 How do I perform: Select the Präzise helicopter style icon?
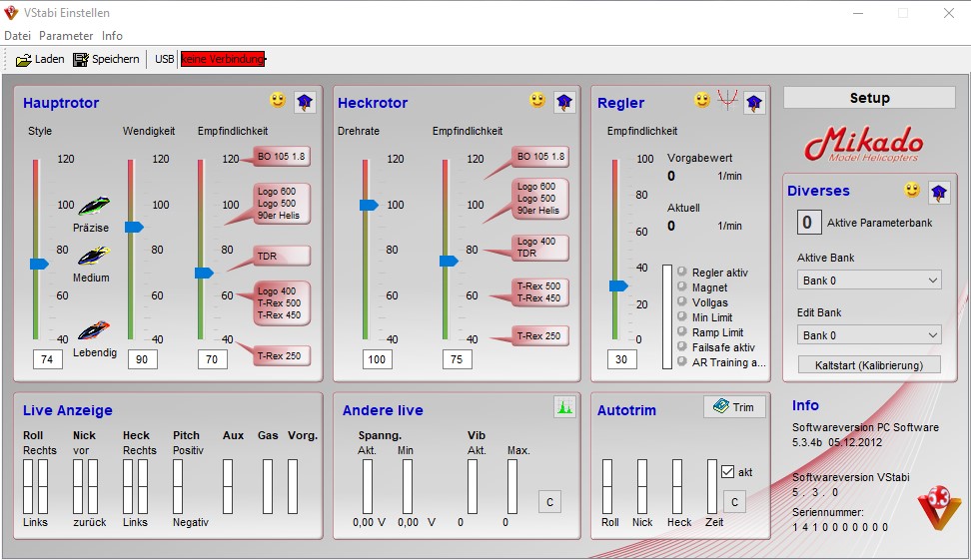92,206
